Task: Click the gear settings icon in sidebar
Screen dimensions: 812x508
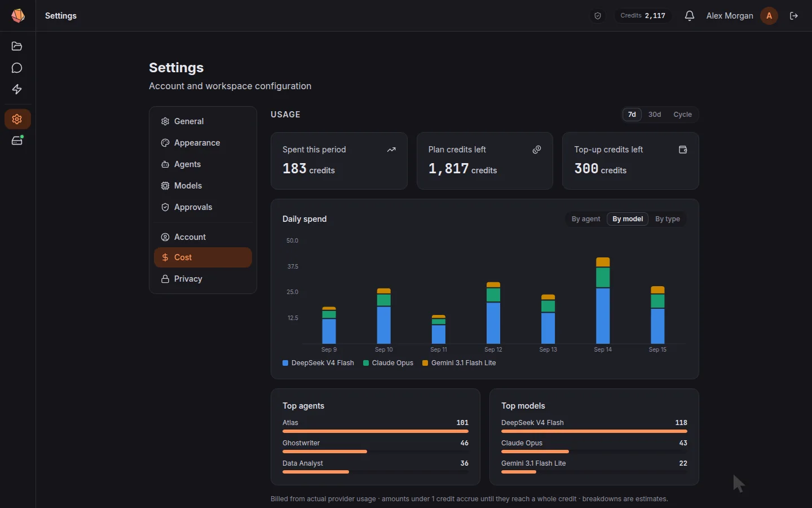Action: (17, 119)
